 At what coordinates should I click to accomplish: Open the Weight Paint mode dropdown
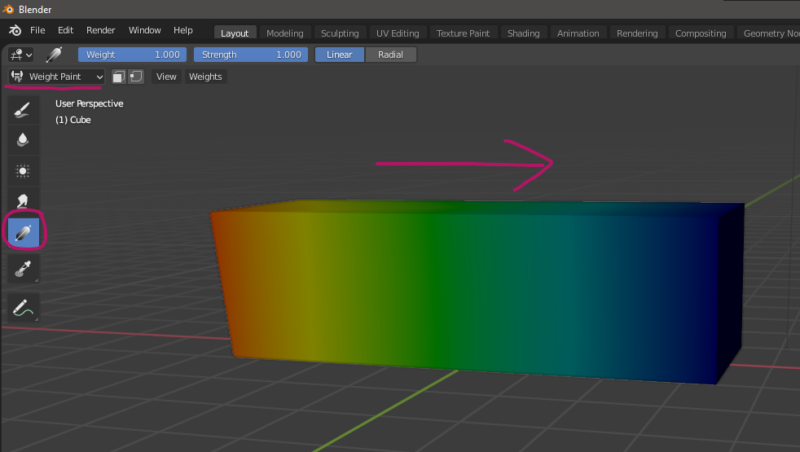tap(56, 77)
